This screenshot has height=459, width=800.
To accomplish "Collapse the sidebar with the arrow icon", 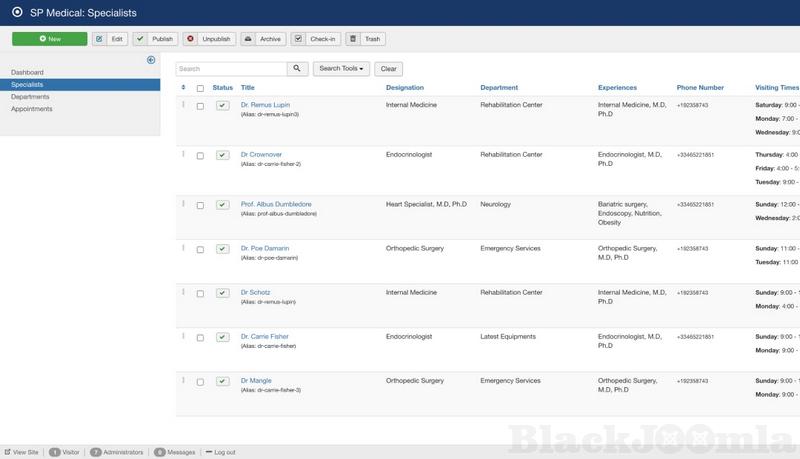I will (x=151, y=60).
